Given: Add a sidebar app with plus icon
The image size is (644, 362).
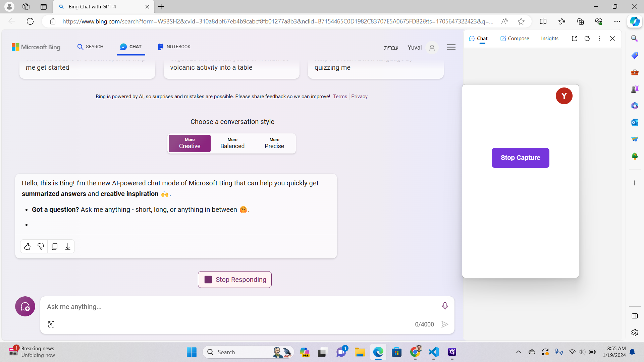Looking at the screenshot, I should tap(635, 183).
